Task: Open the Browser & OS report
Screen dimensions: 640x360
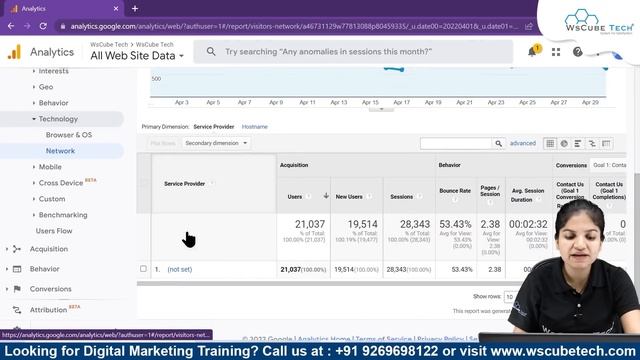Action: point(69,135)
